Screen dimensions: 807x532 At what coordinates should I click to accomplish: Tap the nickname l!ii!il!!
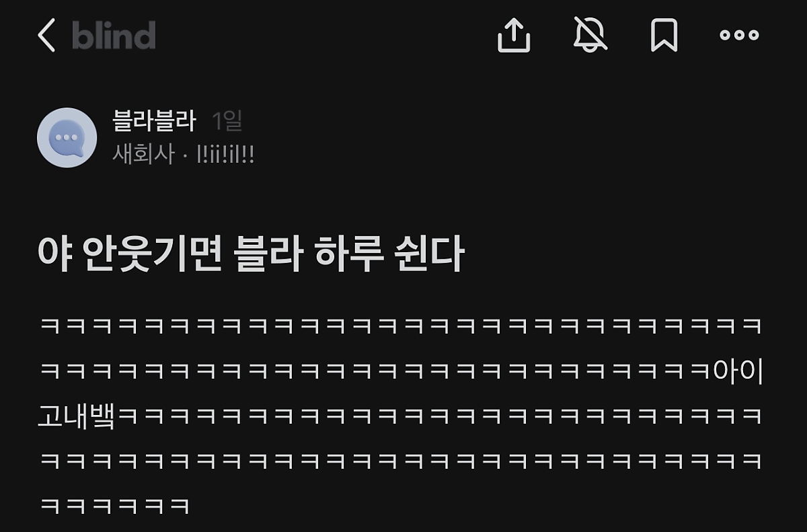(225, 155)
